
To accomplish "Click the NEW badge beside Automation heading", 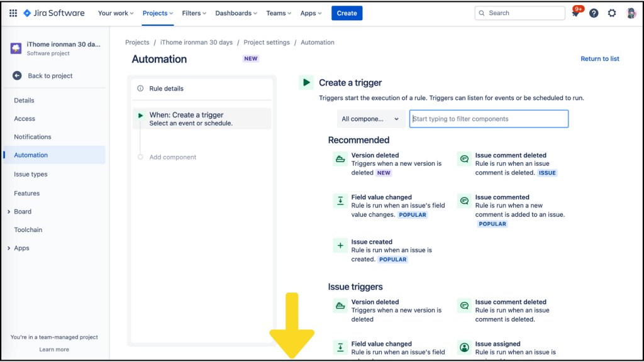I will pos(250,58).
